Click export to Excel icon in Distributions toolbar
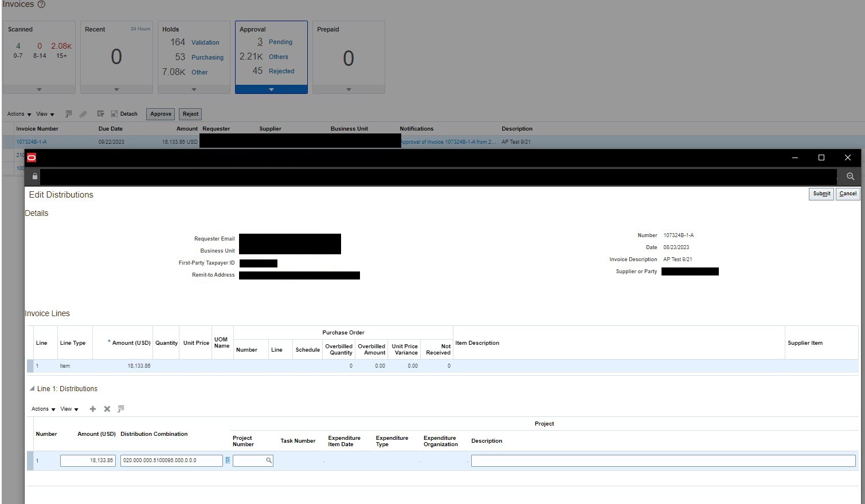This screenshot has height=504, width=865. (121, 409)
